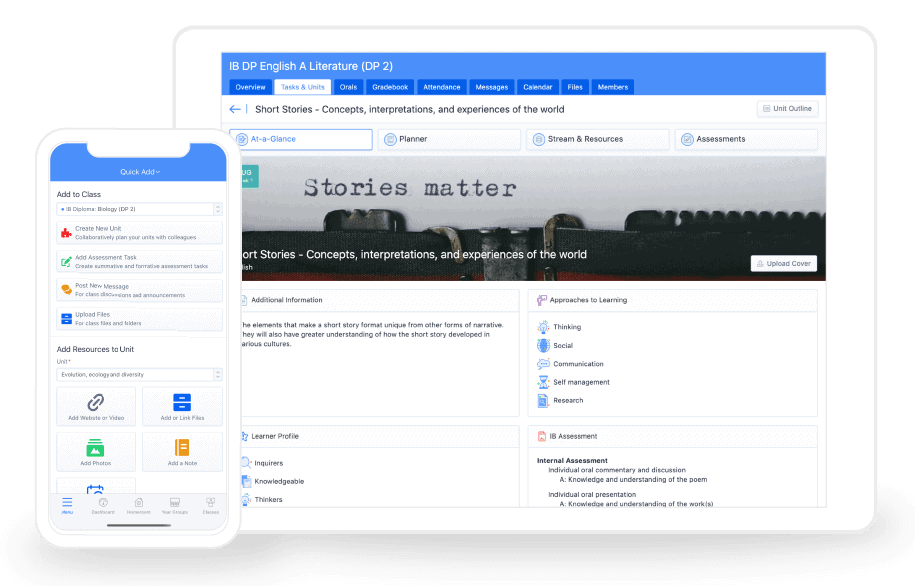
Task: Click the 'Individual oral presentation' text
Action: (592, 494)
